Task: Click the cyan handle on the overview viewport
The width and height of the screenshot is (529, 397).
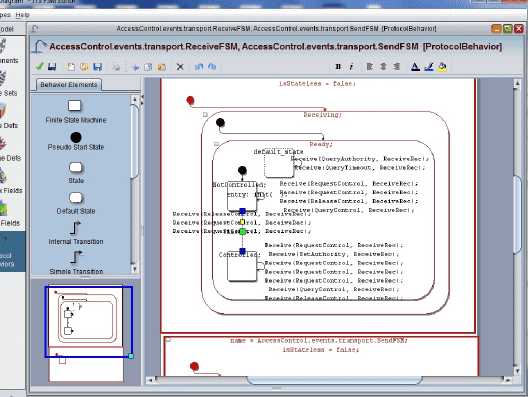Action: click(x=131, y=356)
